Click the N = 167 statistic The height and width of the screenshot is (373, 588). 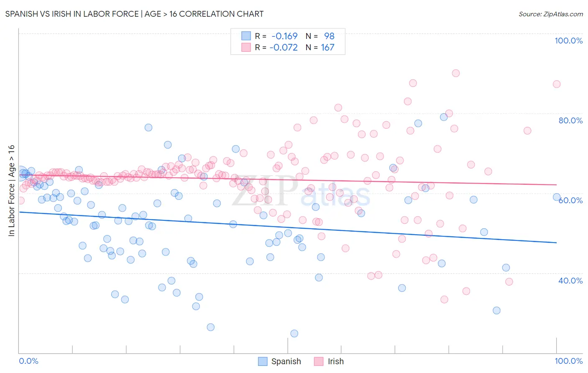click(x=320, y=47)
